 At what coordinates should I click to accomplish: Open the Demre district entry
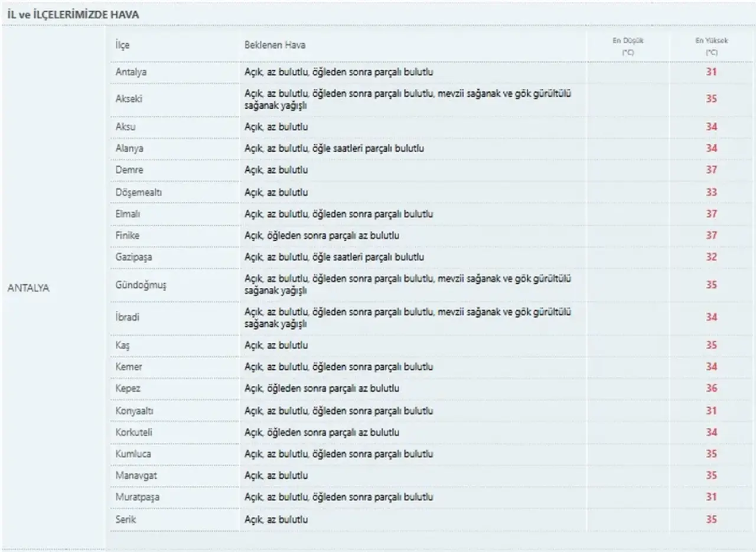(x=129, y=170)
